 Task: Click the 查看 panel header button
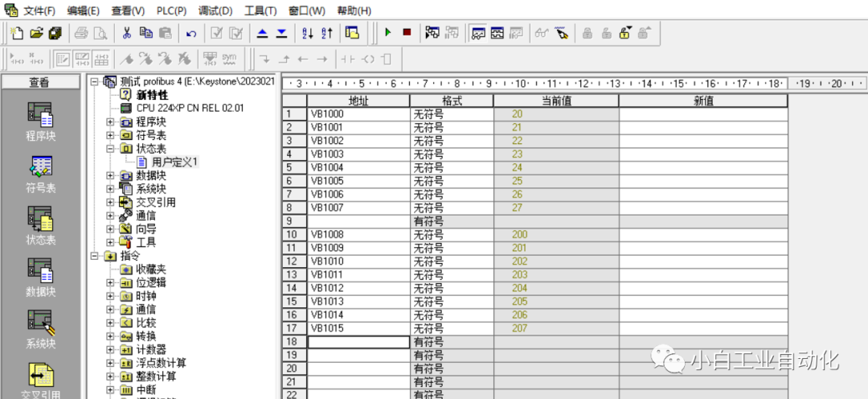pos(39,83)
